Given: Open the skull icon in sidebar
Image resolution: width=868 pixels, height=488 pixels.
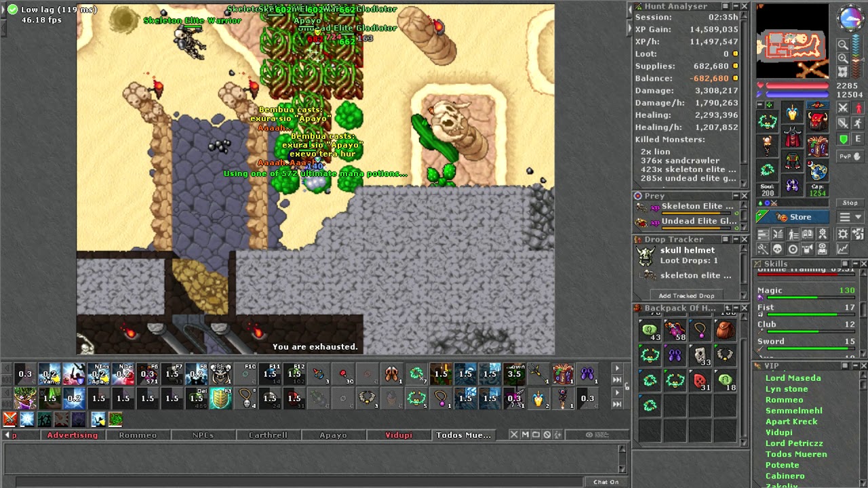Looking at the screenshot, I should [777, 247].
